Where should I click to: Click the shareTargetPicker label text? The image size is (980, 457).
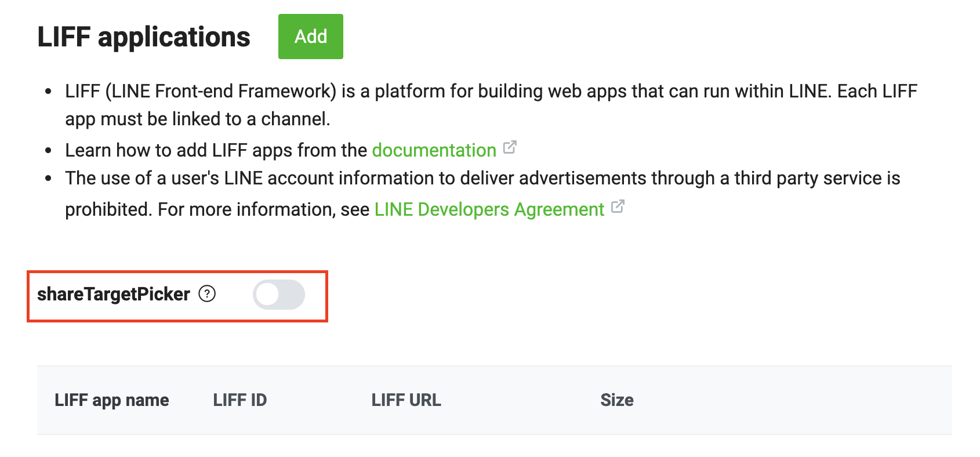coord(114,294)
